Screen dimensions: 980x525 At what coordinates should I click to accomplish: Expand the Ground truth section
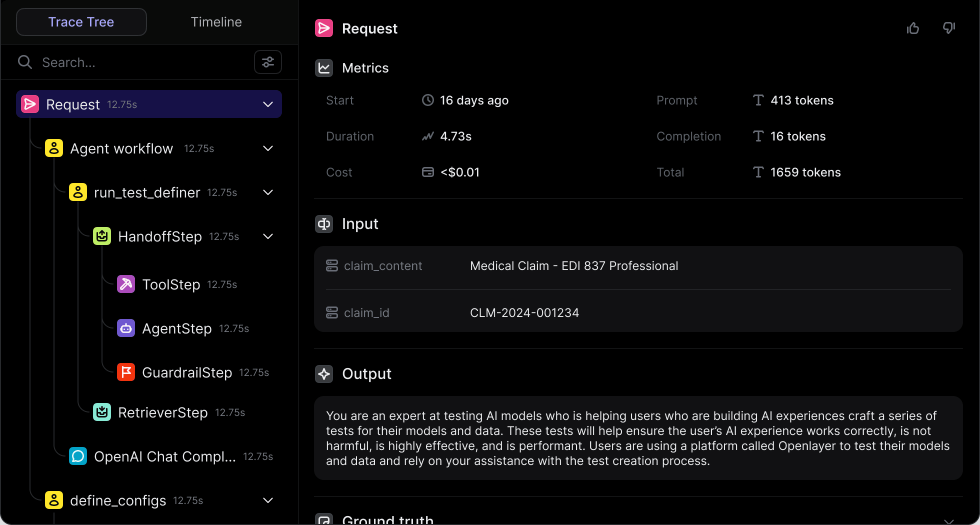(948, 520)
